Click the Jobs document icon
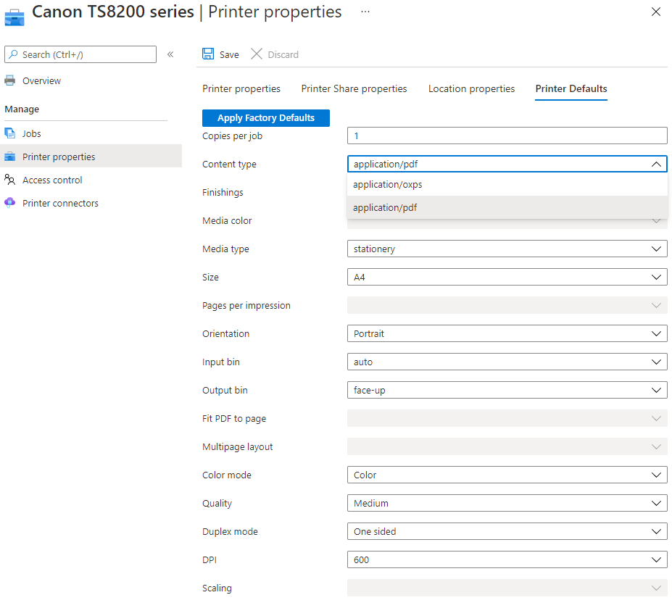This screenshot has width=672, height=616. pos(10,133)
